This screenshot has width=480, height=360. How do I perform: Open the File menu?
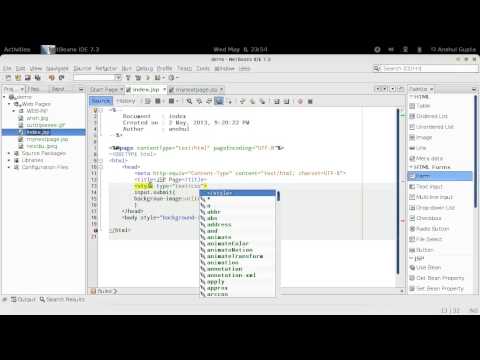click(x=7, y=68)
